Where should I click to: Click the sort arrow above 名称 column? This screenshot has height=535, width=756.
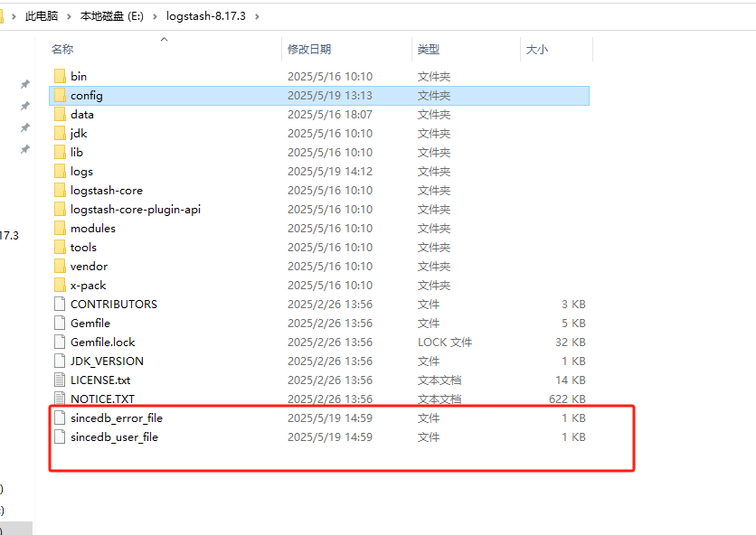[164, 39]
